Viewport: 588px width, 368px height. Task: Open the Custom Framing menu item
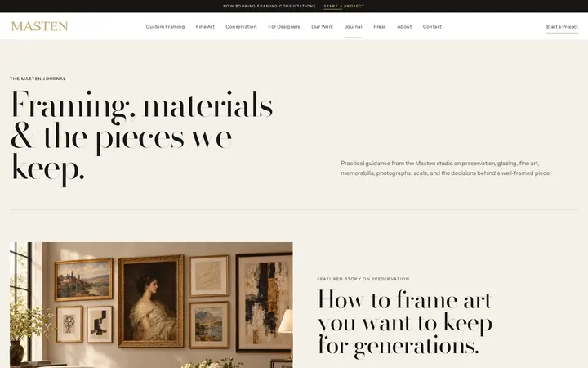tap(165, 27)
